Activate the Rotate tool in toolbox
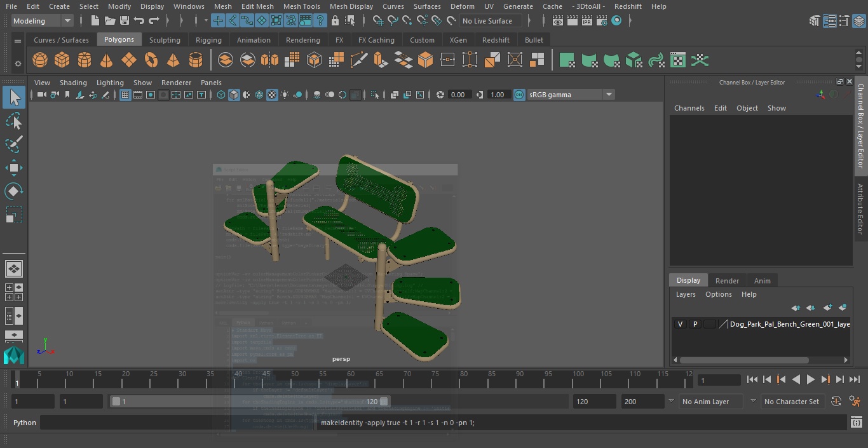 pyautogui.click(x=14, y=191)
